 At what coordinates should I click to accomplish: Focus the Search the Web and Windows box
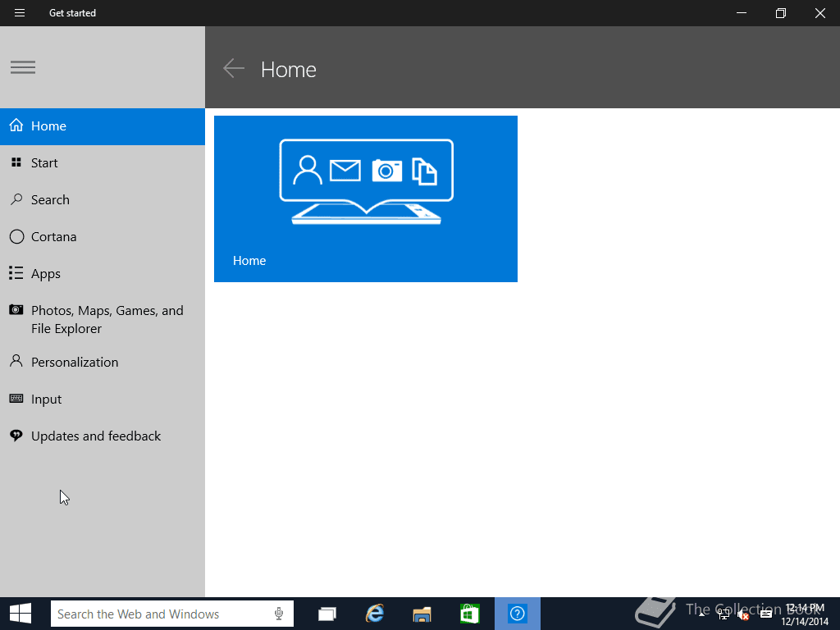[160, 614]
